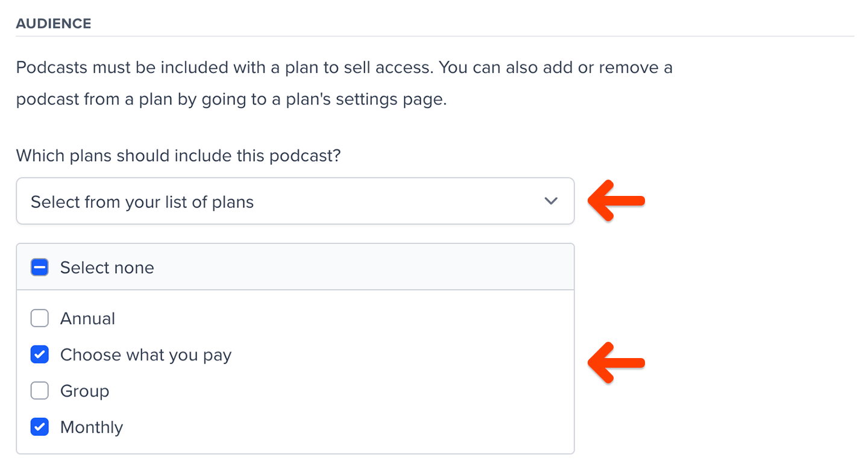
Task: Enable the Annual plan checkbox
Action: coord(39,318)
